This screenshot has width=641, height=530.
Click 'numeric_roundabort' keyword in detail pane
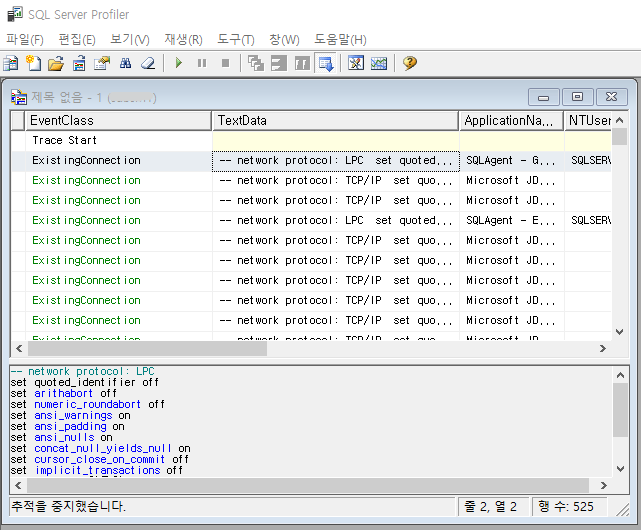(x=87, y=404)
